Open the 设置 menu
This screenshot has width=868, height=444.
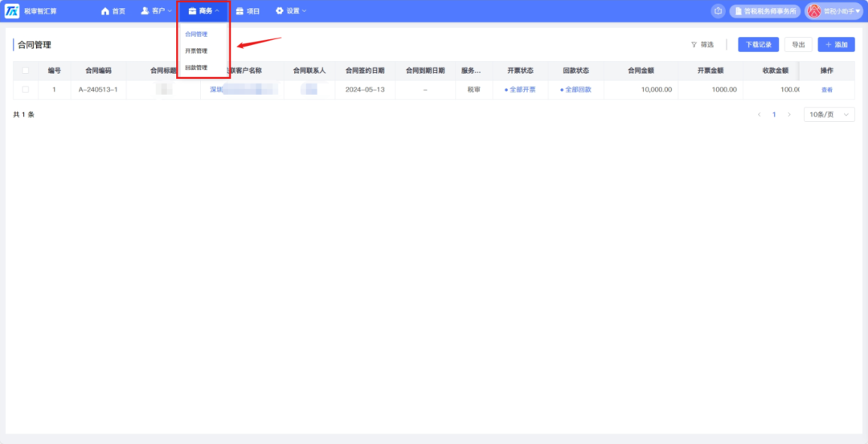[x=291, y=11]
